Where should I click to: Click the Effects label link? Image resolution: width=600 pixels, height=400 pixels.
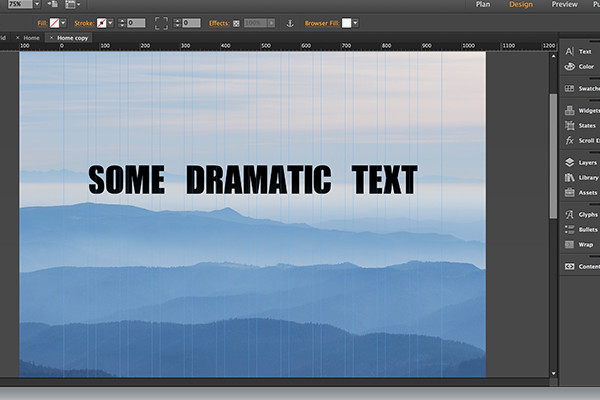[219, 23]
